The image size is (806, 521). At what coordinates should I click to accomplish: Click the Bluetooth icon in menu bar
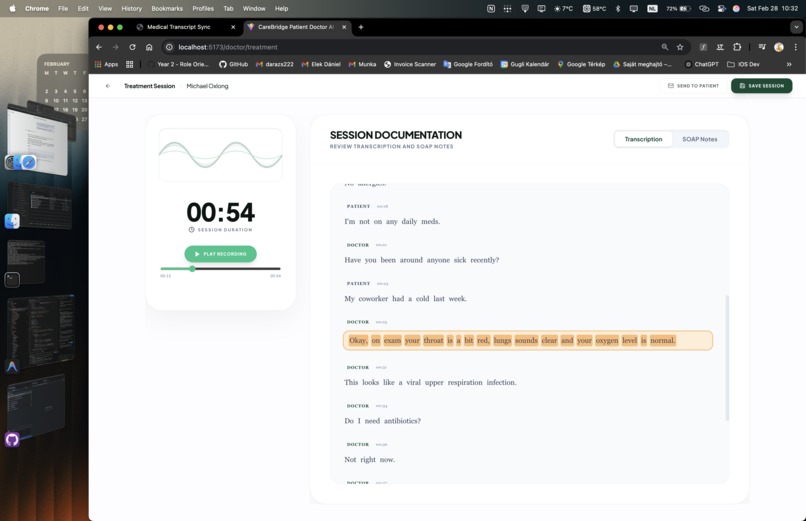pyautogui.click(x=618, y=8)
